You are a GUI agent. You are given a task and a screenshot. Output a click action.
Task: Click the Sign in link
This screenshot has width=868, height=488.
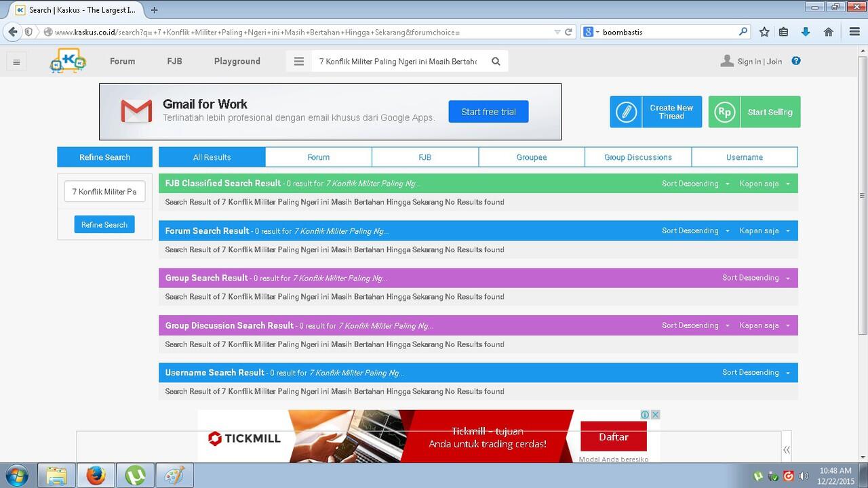tap(749, 62)
